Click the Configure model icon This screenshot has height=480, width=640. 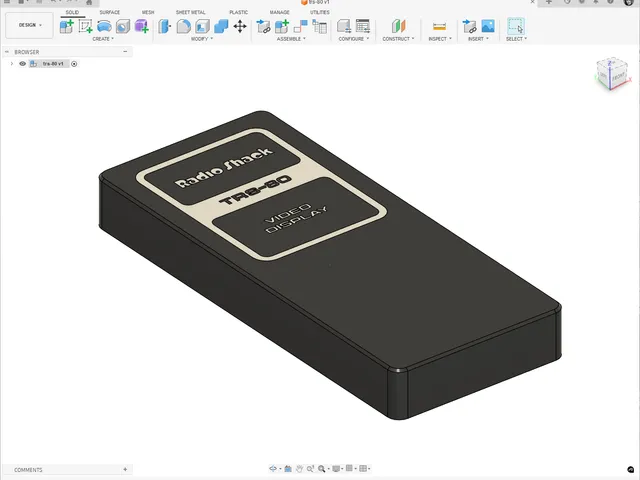[344, 27]
